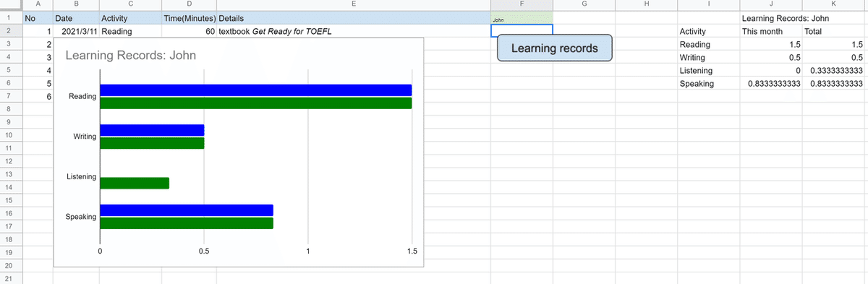Click the Listening this-month value 0
This screenshot has height=284, width=868.
click(771, 70)
